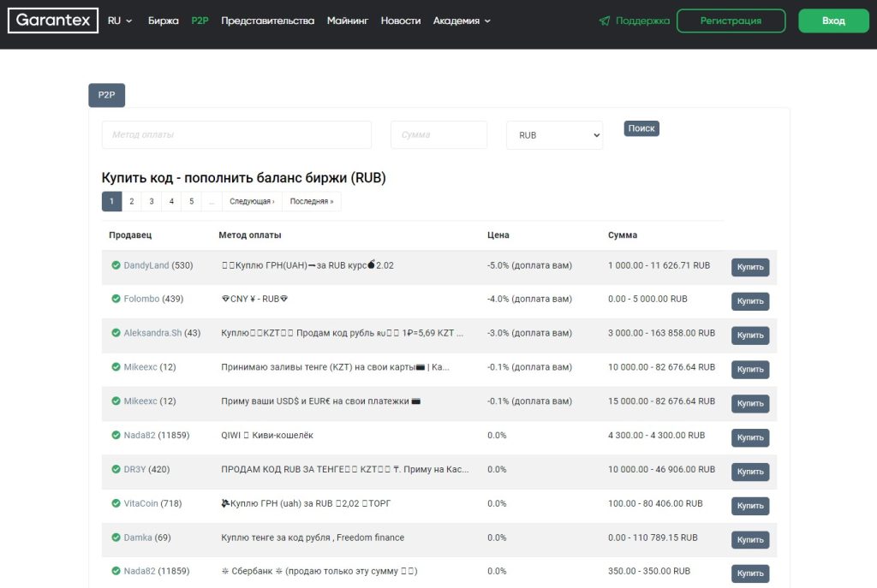Click Купить for Nada82 QIWI offer
This screenshot has height=588, width=877.
[x=750, y=437]
